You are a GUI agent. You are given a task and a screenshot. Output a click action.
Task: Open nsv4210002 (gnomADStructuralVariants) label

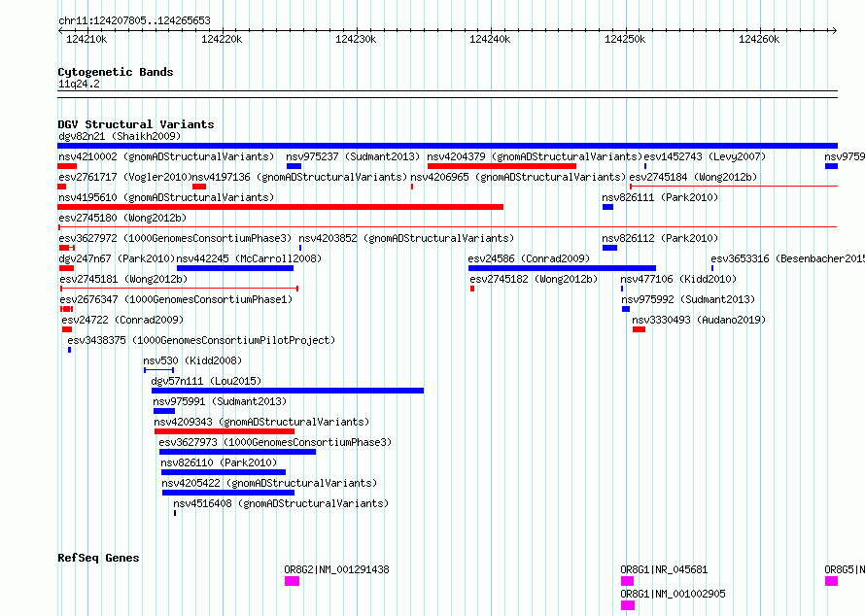click(x=166, y=156)
